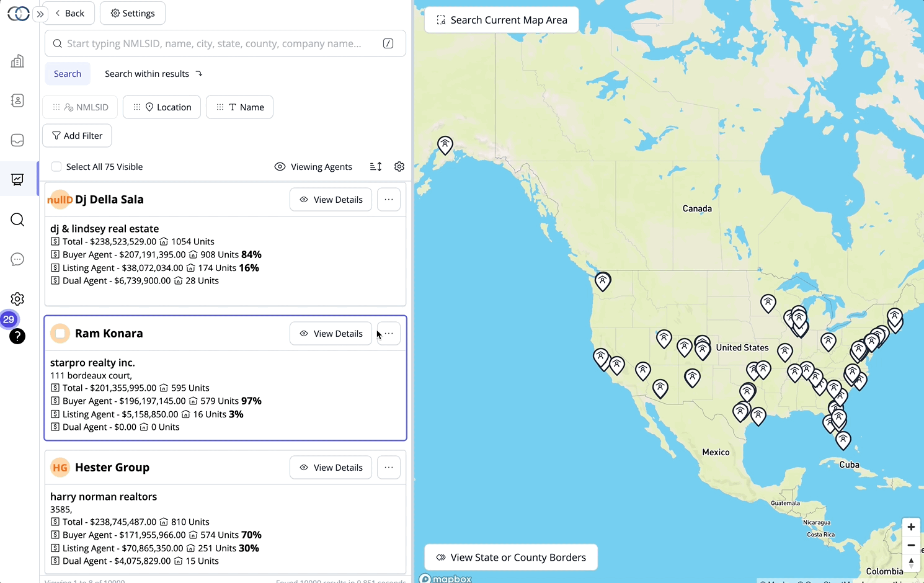924x583 pixels.
Task: Zoom in using the map plus control
Action: (x=911, y=526)
